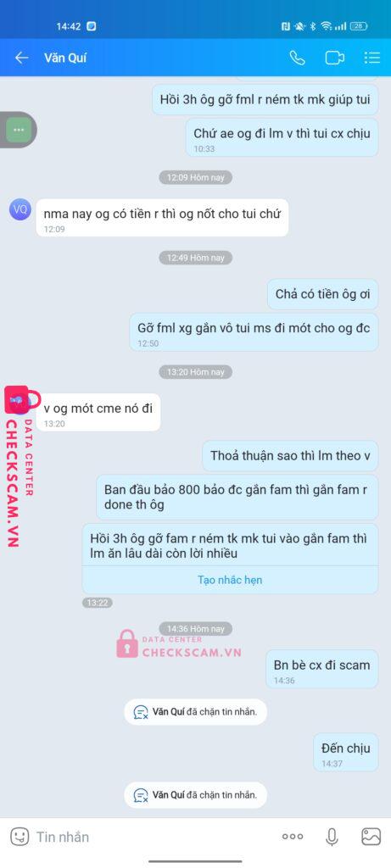Tap the green floating chat bubble

click(x=19, y=130)
